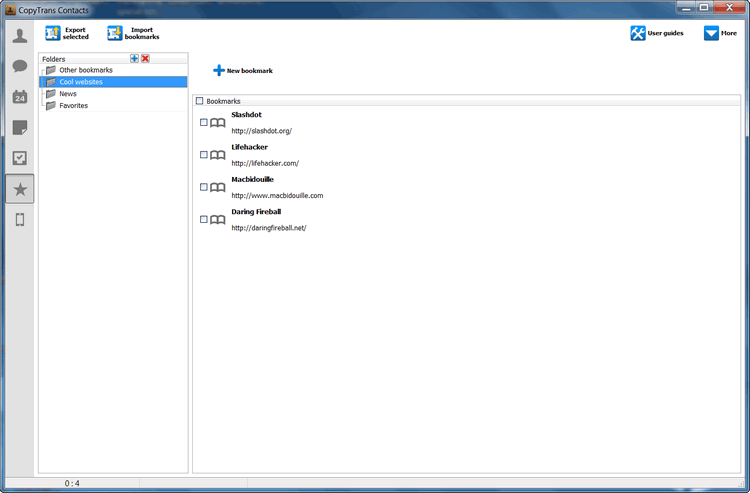Image resolution: width=750 pixels, height=493 pixels.
Task: Click Import bookmarks toolbar button
Action: click(x=133, y=33)
